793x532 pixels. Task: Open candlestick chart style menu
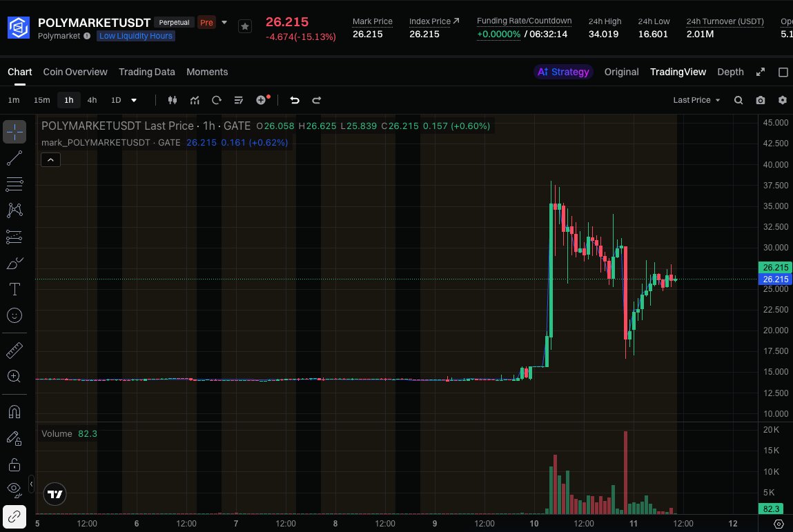pyautogui.click(x=173, y=100)
